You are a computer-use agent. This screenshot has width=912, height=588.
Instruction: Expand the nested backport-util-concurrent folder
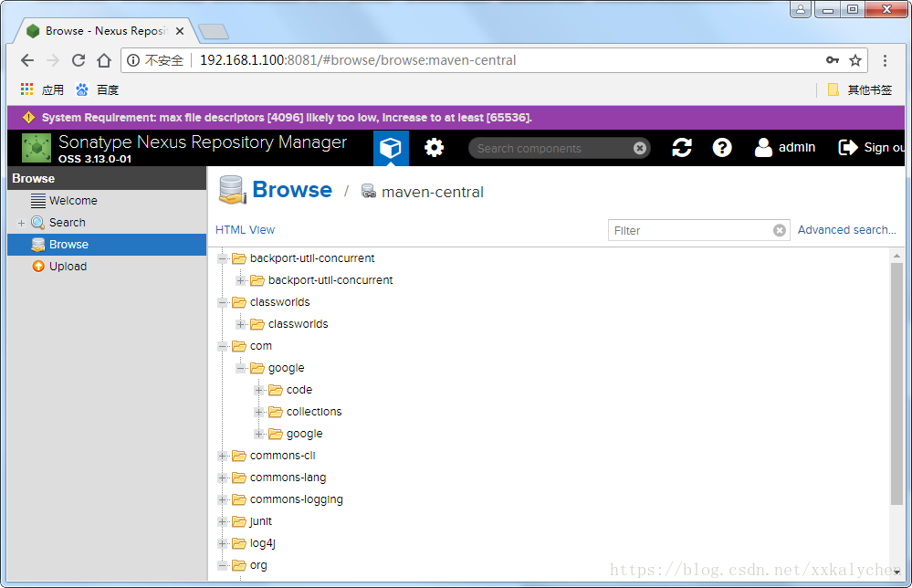(x=240, y=281)
